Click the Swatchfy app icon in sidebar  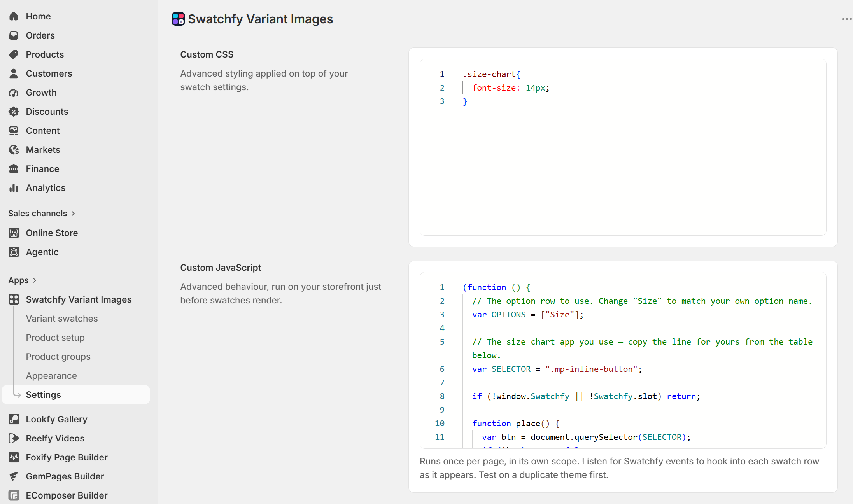point(14,299)
